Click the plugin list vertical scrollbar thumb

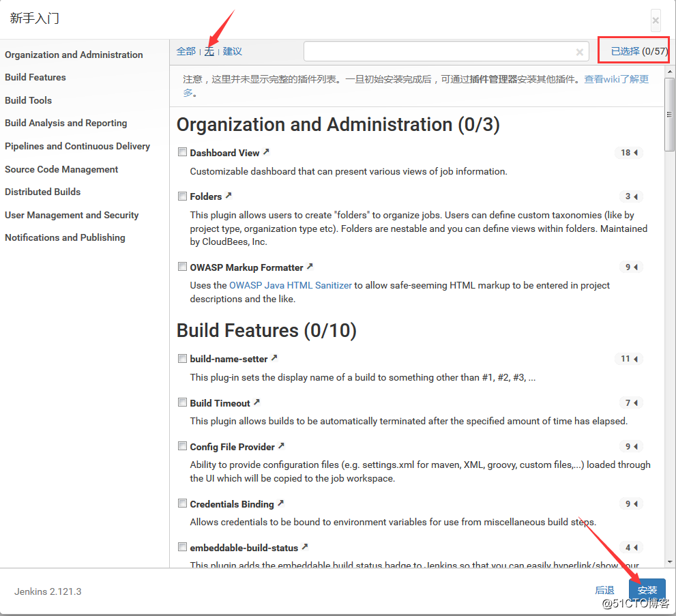point(669,115)
